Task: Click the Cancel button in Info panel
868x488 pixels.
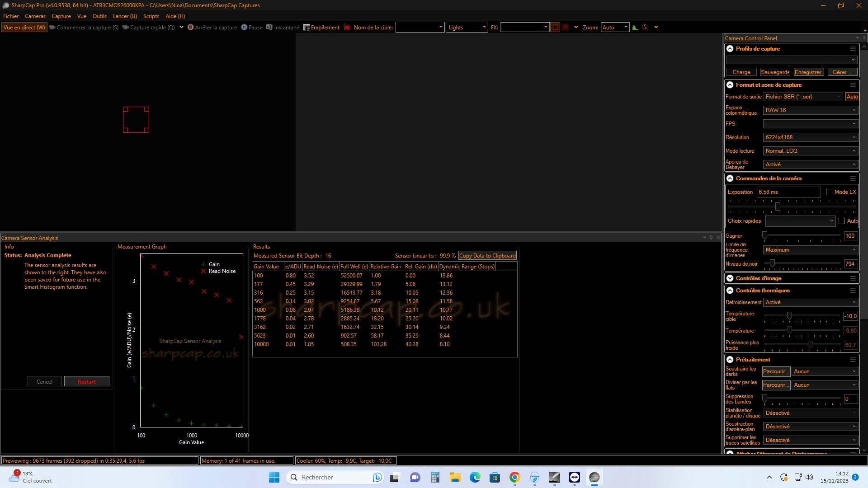Action: [x=44, y=382]
